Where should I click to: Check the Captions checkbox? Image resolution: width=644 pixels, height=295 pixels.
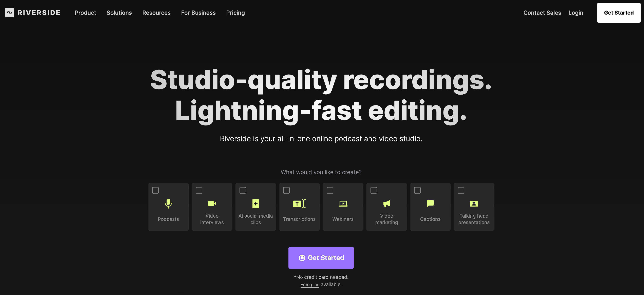pyautogui.click(x=417, y=190)
